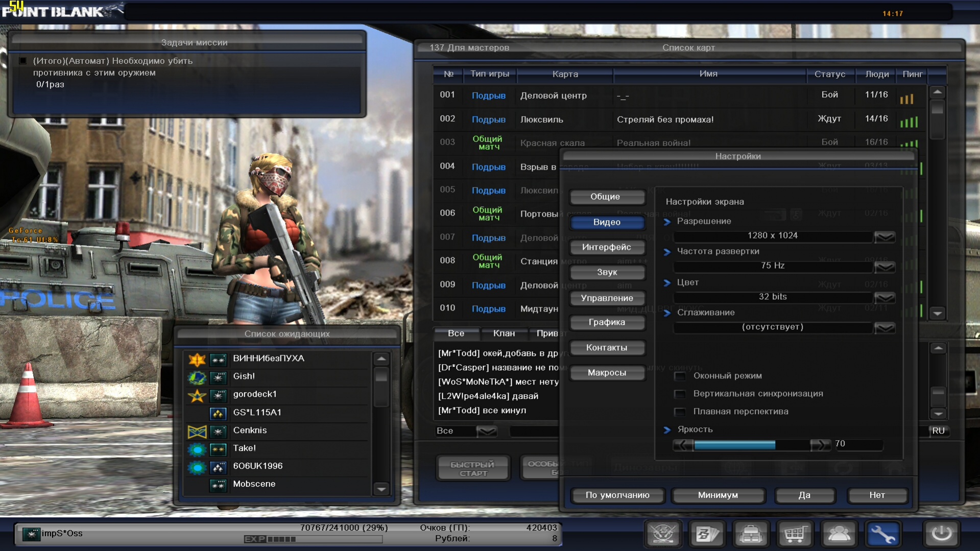Open the community people icon
The width and height of the screenshot is (980, 551).
click(x=839, y=534)
